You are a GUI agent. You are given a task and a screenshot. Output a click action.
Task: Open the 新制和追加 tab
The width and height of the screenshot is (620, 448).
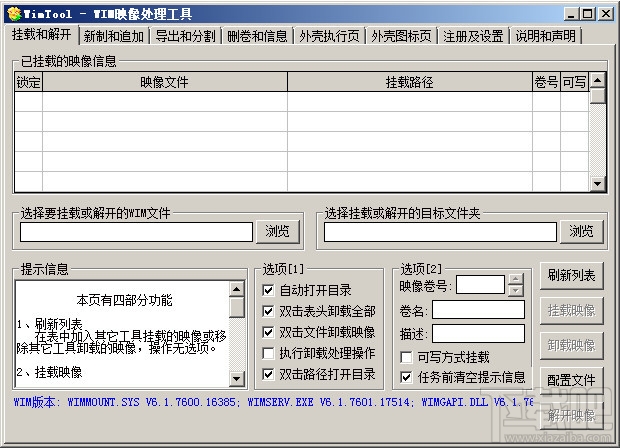click(x=114, y=36)
